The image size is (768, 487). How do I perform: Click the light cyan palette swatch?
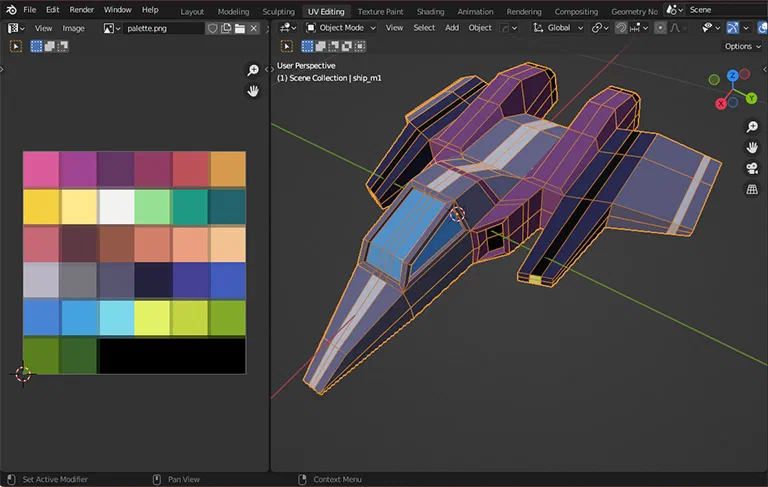tap(116, 318)
